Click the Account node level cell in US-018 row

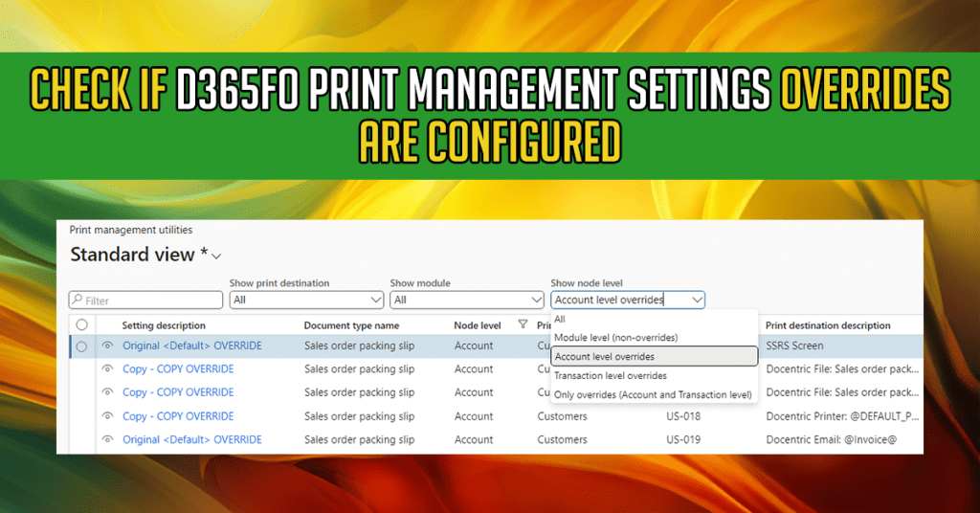(473, 416)
